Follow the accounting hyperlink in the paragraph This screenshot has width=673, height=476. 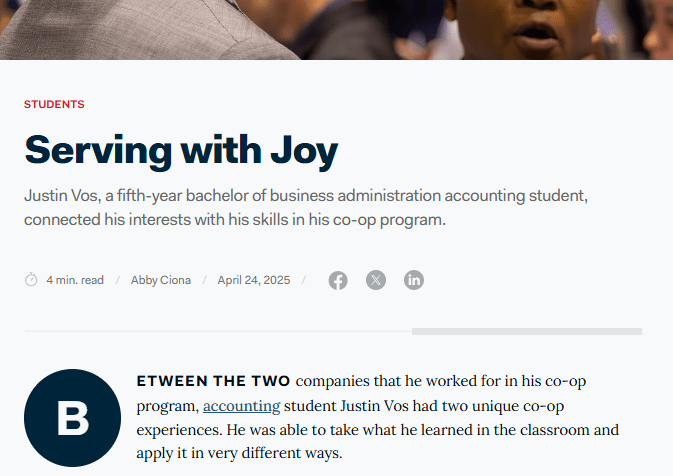coord(241,406)
